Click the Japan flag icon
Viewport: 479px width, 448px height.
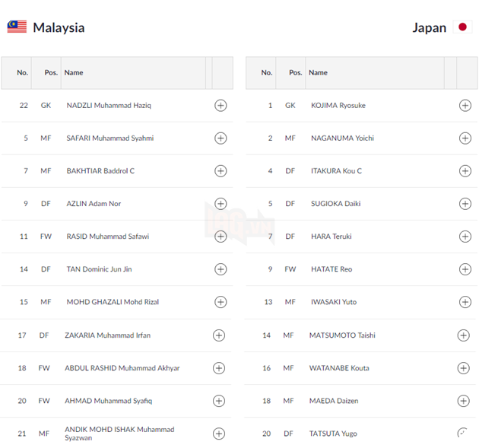[462, 27]
